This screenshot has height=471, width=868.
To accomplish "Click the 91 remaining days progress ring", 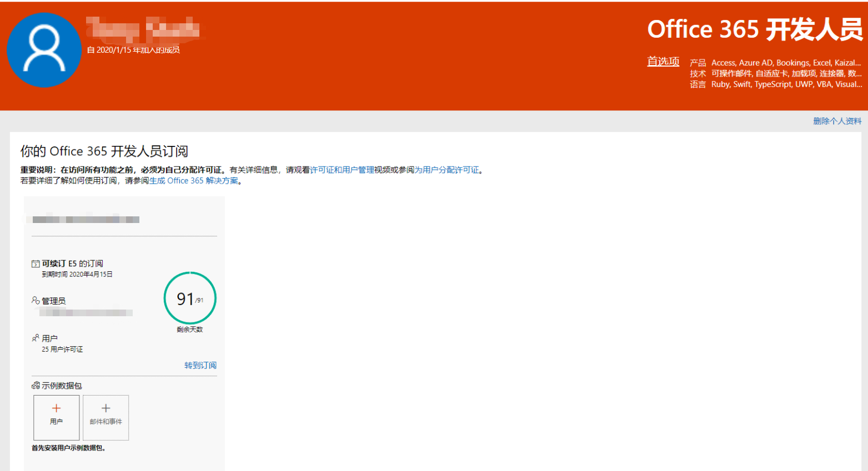I will [190, 298].
